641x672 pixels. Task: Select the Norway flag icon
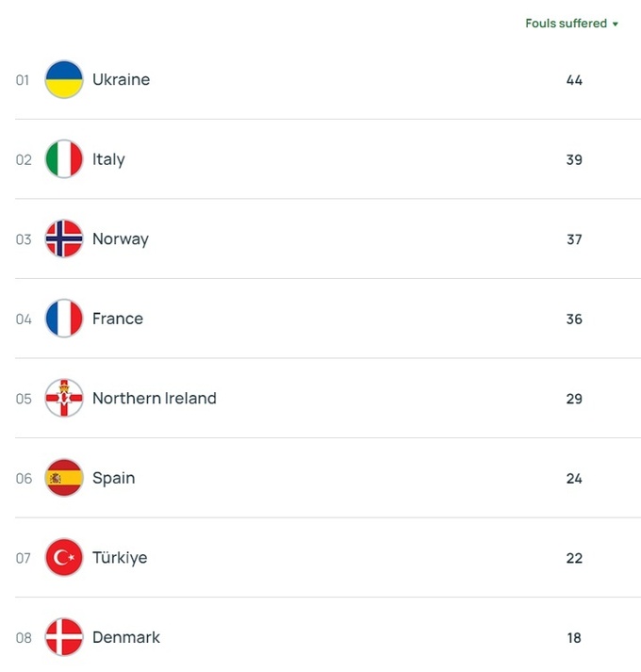tap(64, 239)
